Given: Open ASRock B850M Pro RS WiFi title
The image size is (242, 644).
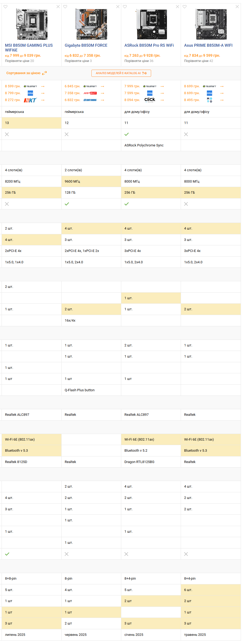Looking at the screenshot, I should point(149,45).
